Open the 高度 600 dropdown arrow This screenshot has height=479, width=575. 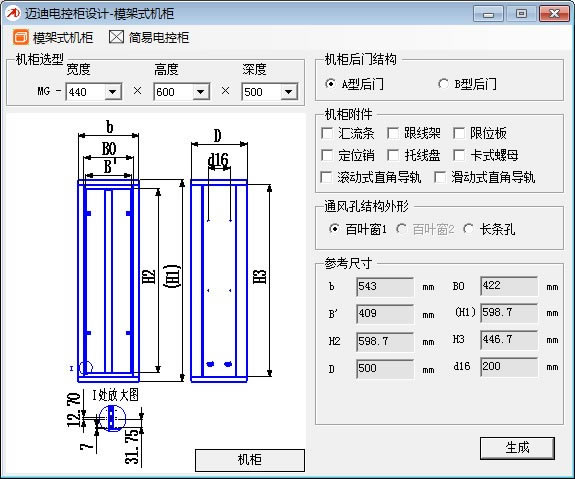pos(201,92)
